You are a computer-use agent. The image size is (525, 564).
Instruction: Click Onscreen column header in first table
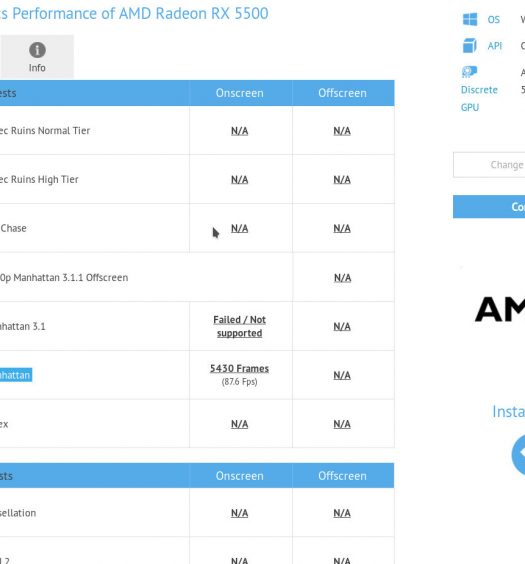pyautogui.click(x=239, y=93)
